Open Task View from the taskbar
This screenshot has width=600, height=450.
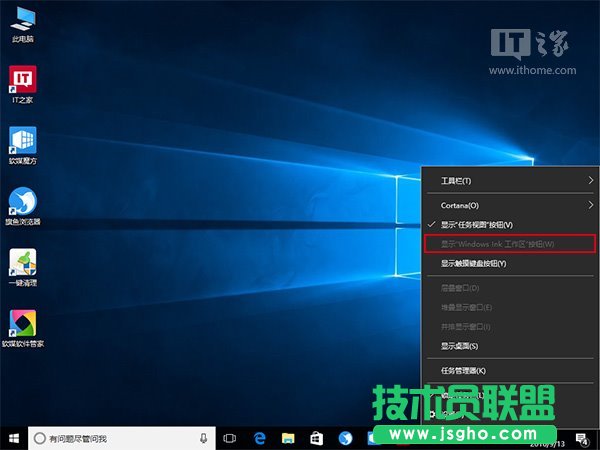point(230,438)
